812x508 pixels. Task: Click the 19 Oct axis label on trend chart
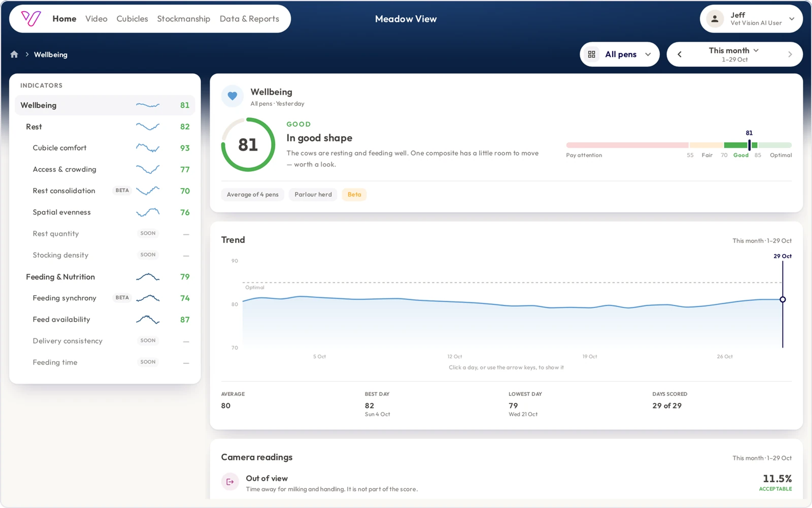[590, 356]
